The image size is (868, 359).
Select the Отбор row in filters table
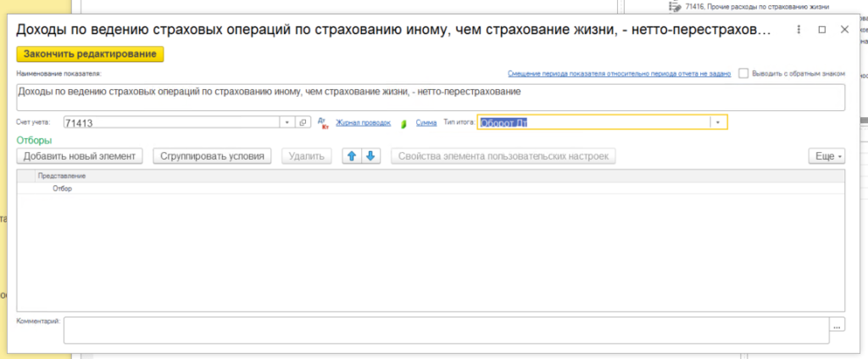tap(63, 188)
